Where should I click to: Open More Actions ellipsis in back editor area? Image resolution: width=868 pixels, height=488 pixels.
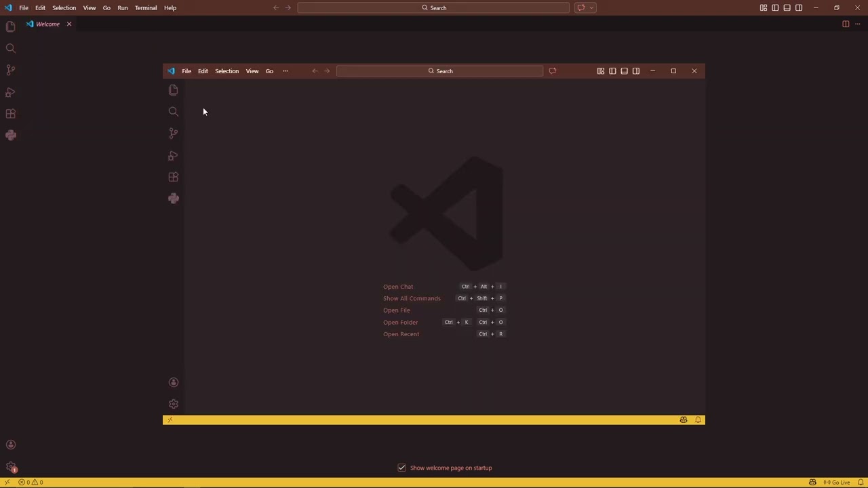tap(857, 24)
